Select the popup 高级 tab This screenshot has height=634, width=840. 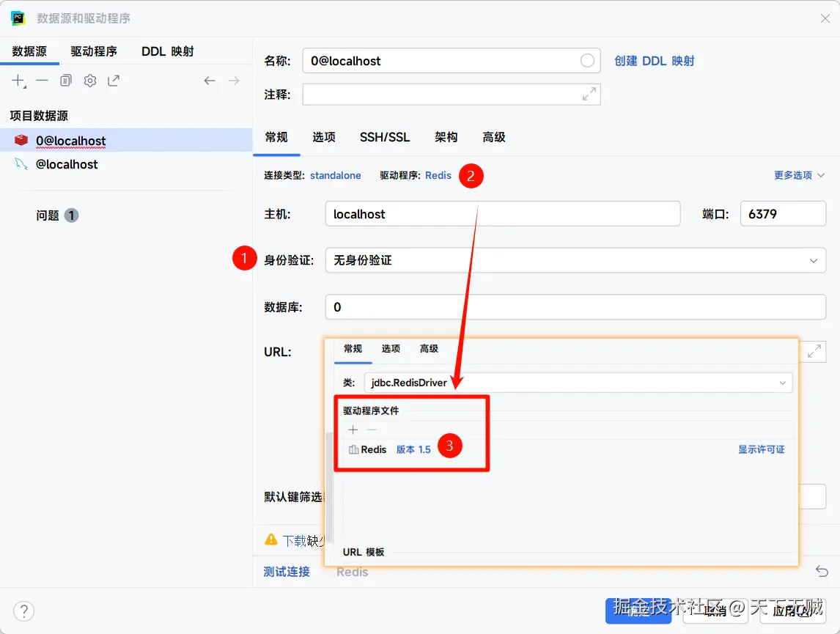coord(429,349)
